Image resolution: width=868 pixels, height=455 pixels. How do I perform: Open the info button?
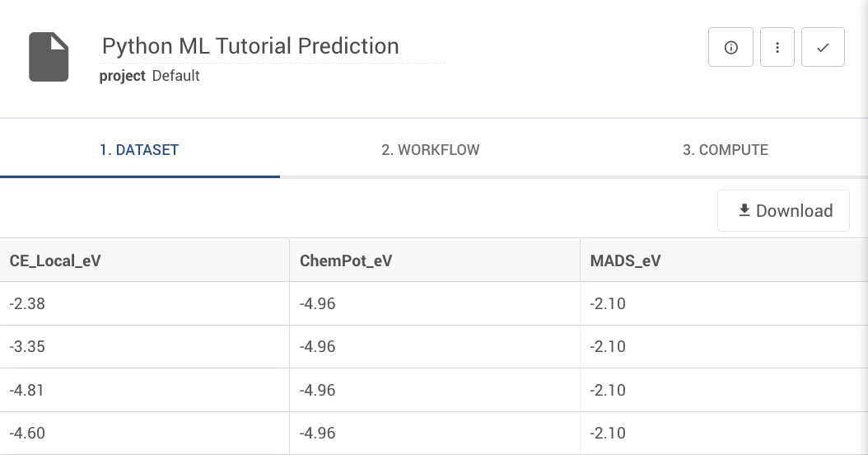pyautogui.click(x=730, y=48)
